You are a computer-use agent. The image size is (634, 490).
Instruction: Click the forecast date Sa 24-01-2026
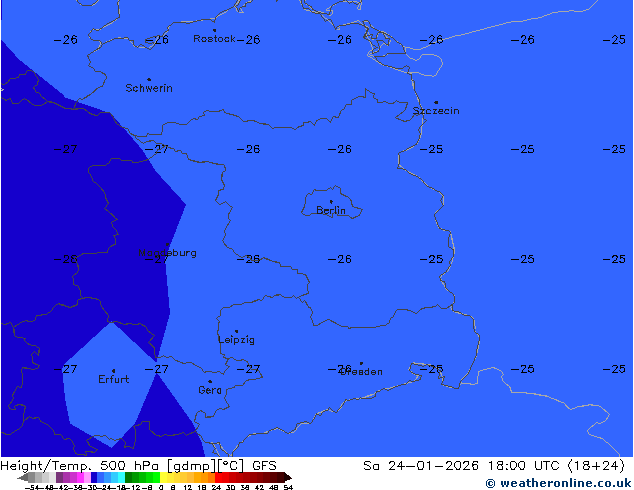[x=421, y=466]
